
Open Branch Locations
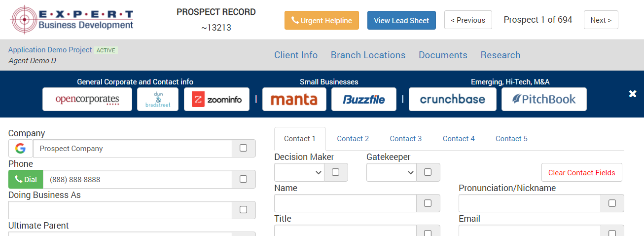368,55
